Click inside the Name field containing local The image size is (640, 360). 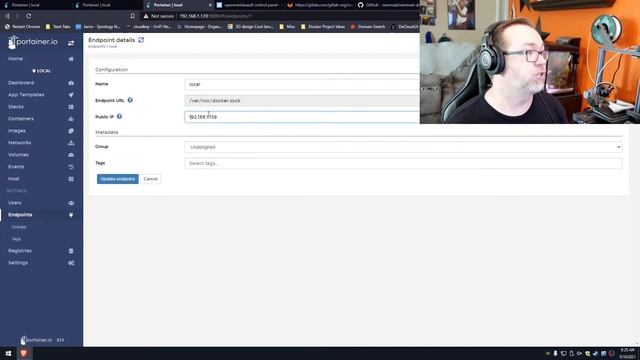tap(302, 84)
